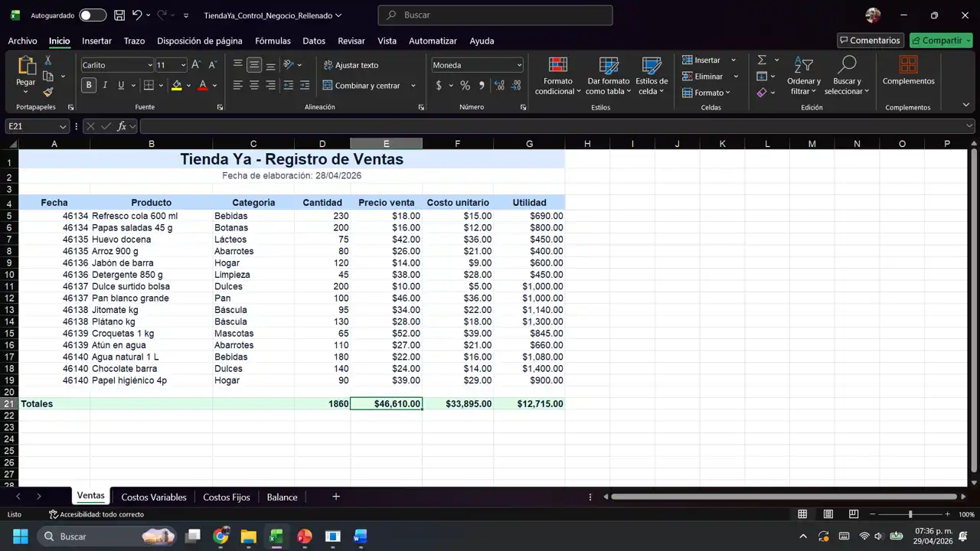Viewport: 980px width, 551px height.
Task: Click the Comentarios button
Action: pyautogui.click(x=870, y=41)
